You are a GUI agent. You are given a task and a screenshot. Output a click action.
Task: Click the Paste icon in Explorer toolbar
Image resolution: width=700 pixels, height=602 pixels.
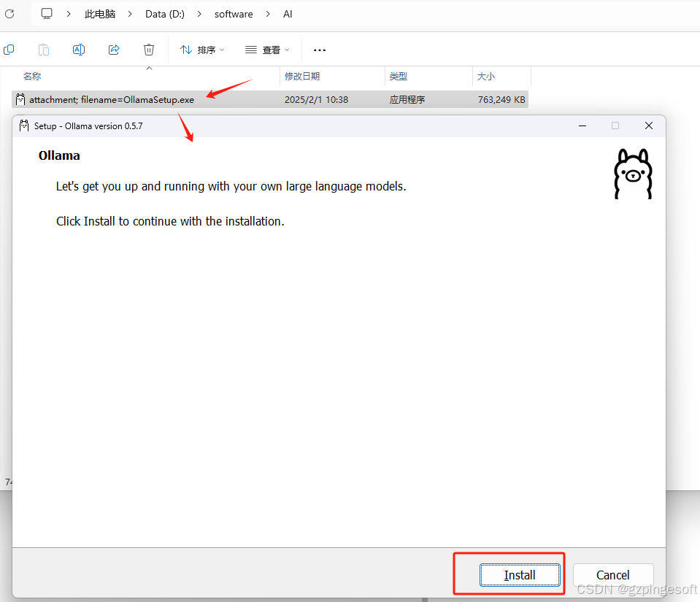click(44, 50)
